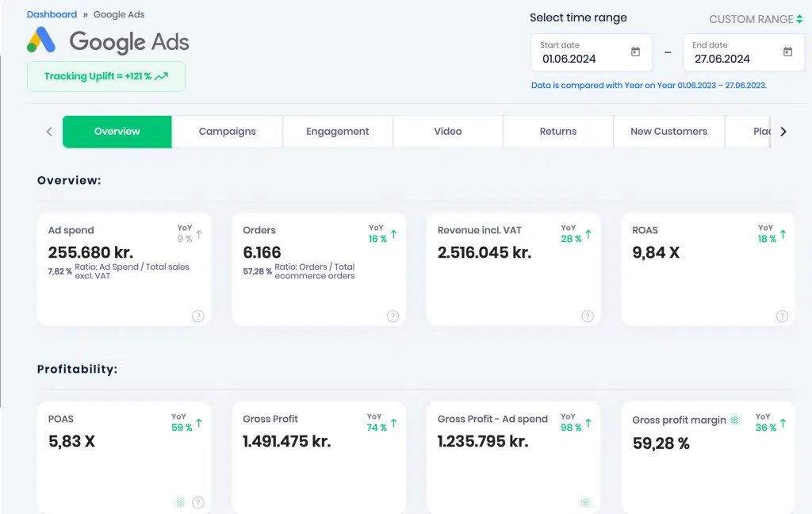This screenshot has width=812, height=514.
Task: Open the Start date calendar icon
Action: pyautogui.click(x=635, y=52)
